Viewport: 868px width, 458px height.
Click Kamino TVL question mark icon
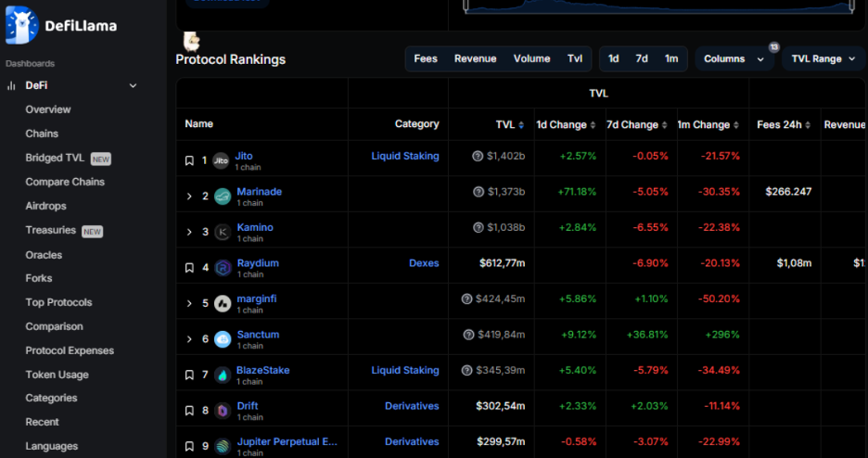(x=479, y=227)
